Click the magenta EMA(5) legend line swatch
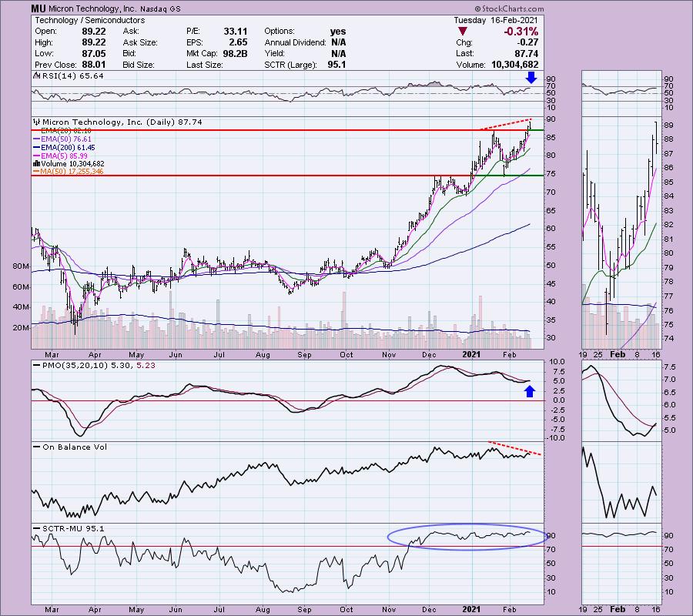693x616 pixels. tap(37, 156)
